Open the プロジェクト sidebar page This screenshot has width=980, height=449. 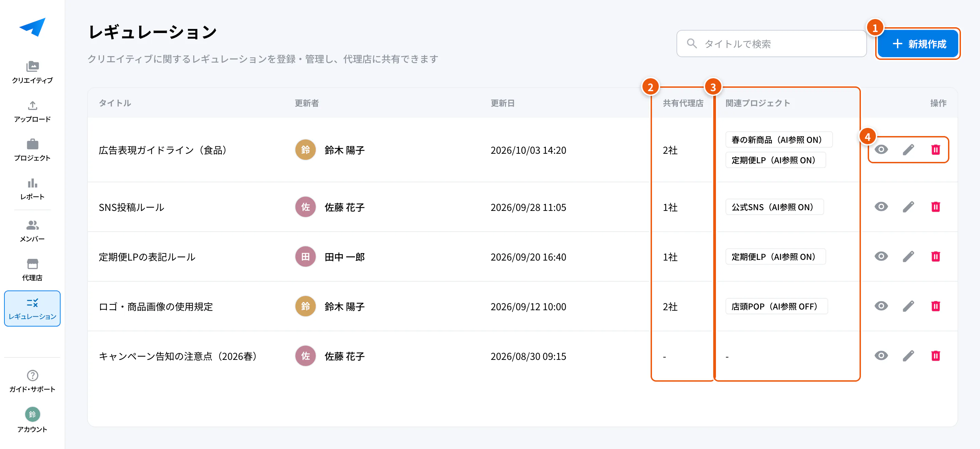tap(32, 150)
